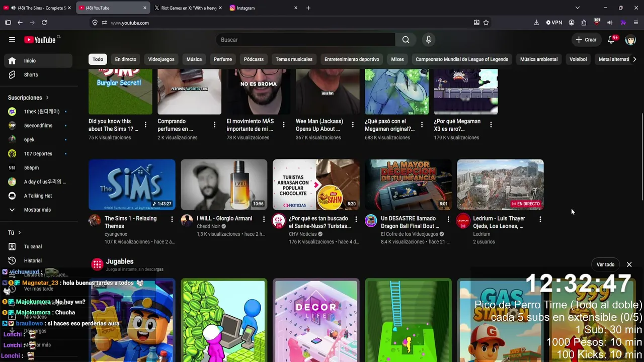Viewport: 644px width, 362px height.
Task: Switch to the Instagram tab
Action: tap(264, 8)
